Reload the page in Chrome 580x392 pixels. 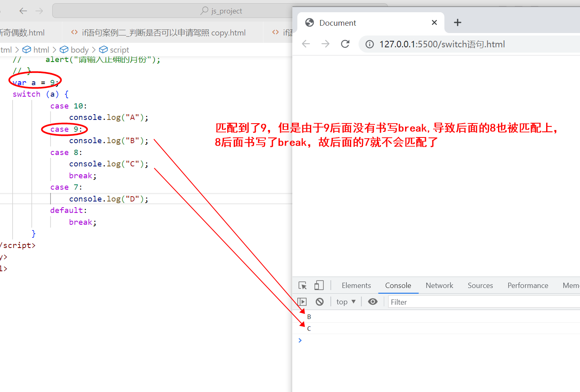point(345,44)
